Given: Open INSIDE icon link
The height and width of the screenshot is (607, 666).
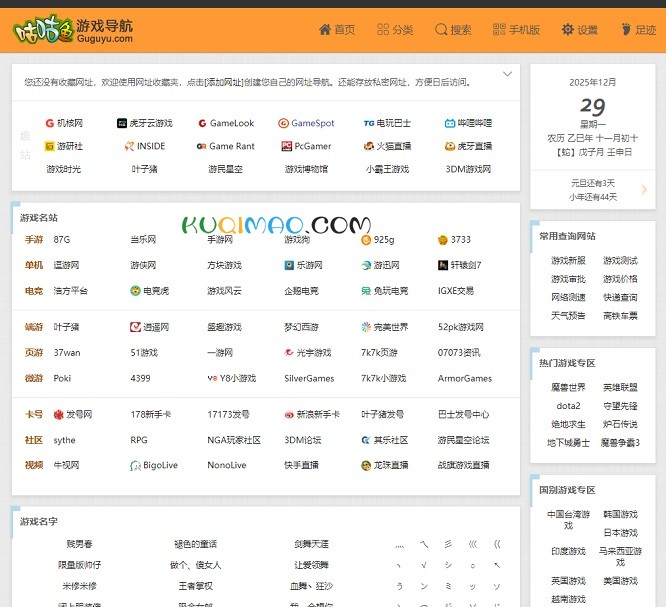Looking at the screenshot, I should point(145,146).
